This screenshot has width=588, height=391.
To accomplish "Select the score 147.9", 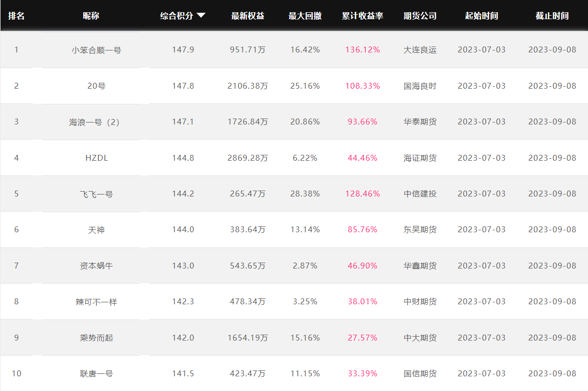I will [183, 50].
